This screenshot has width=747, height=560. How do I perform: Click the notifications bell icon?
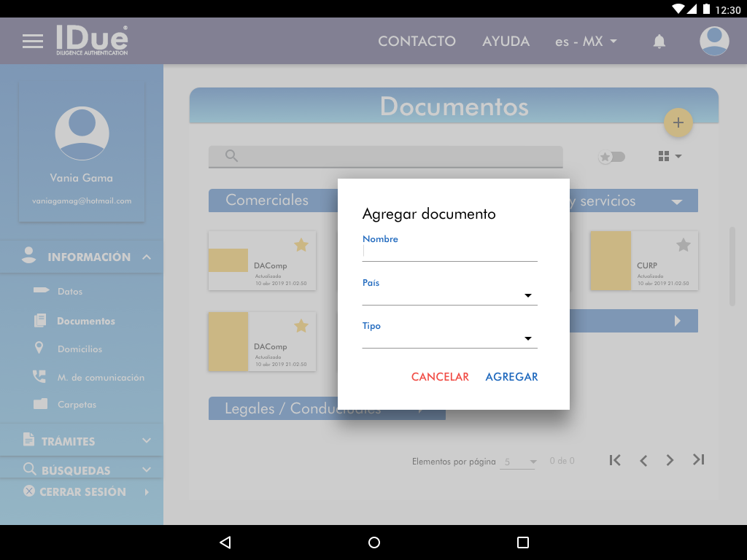click(659, 42)
